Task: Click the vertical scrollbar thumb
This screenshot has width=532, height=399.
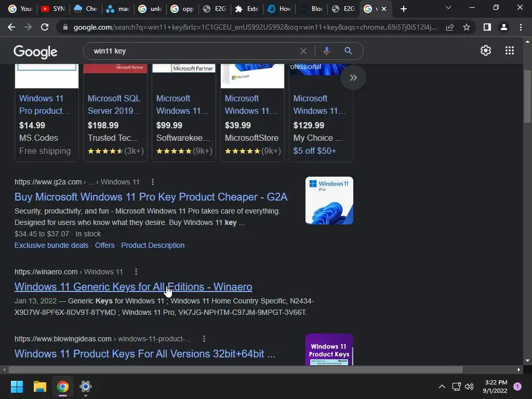Action: click(x=527, y=96)
